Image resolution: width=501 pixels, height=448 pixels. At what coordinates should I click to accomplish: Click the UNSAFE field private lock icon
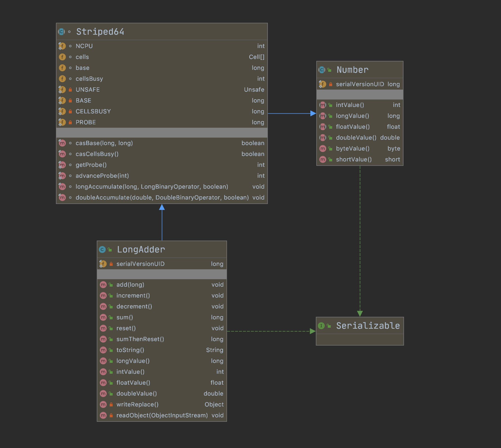(70, 90)
